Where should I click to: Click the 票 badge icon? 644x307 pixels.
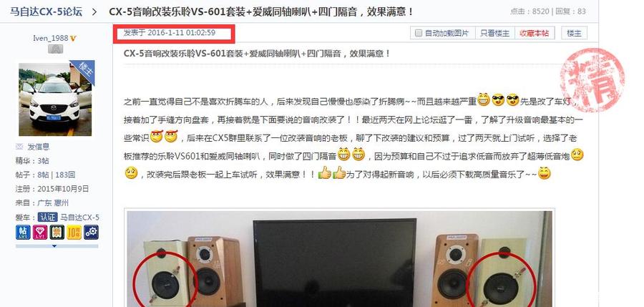(57, 232)
